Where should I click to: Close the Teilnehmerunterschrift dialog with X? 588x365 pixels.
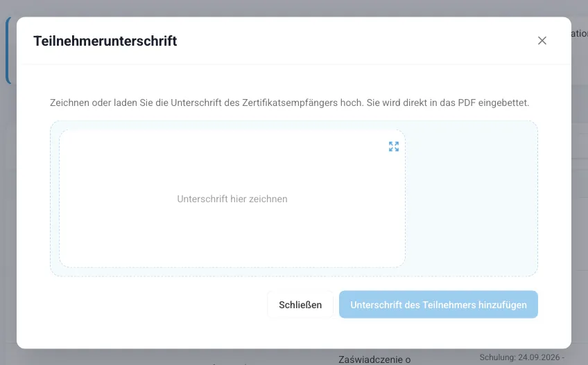coord(542,40)
